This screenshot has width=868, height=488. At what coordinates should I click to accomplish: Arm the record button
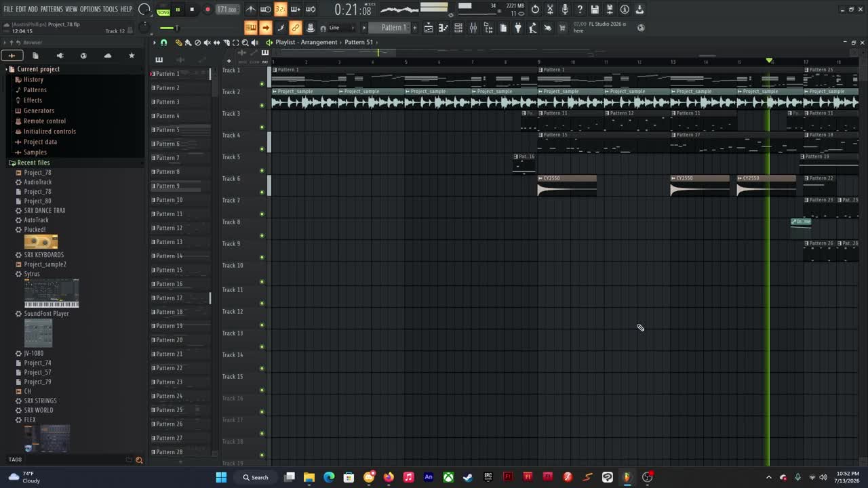click(208, 9)
